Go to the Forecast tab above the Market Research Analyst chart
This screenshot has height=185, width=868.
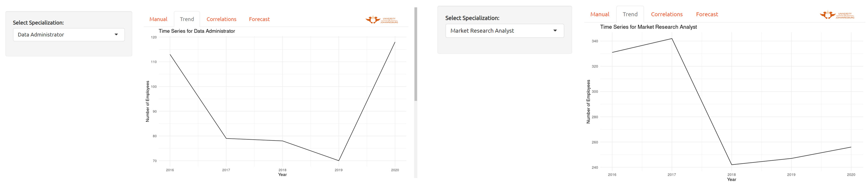point(707,14)
